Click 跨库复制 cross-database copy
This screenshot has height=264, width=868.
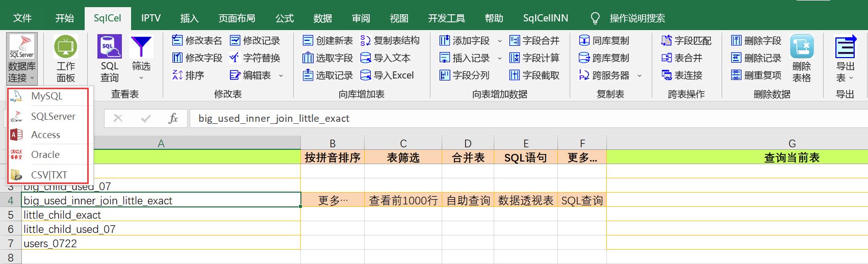(x=604, y=58)
